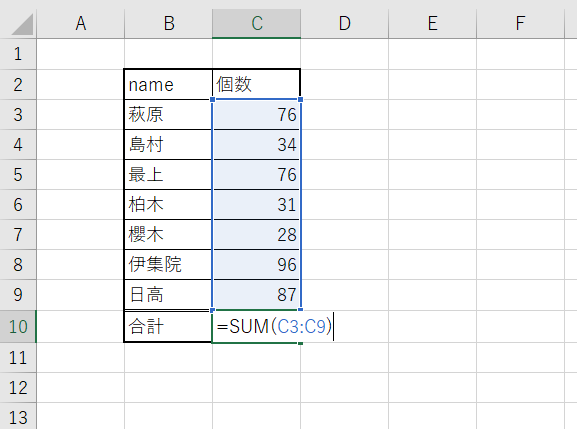The height and width of the screenshot is (429, 577).
Task: Select column C header
Action: click(256, 24)
